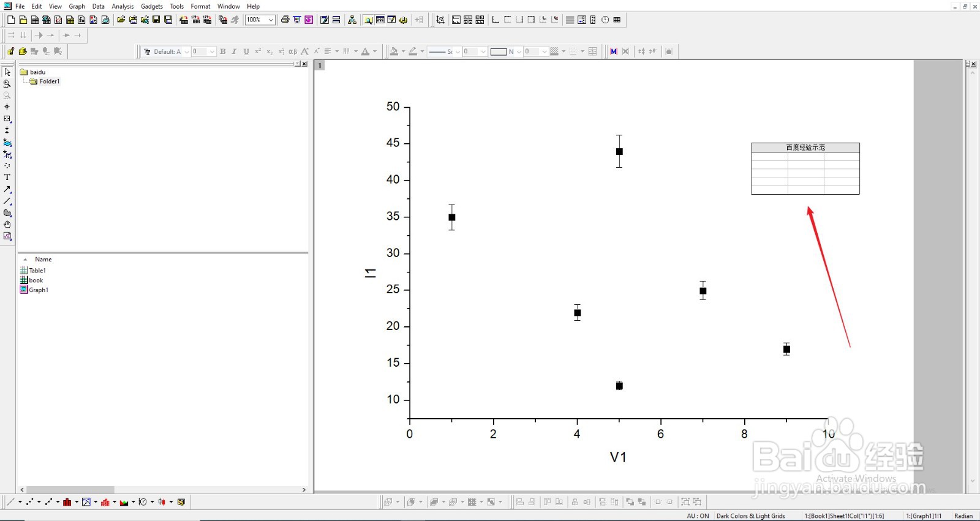Expand the Column chart type dropdown arrow
Screen dimensions: 980x521
click(77, 502)
